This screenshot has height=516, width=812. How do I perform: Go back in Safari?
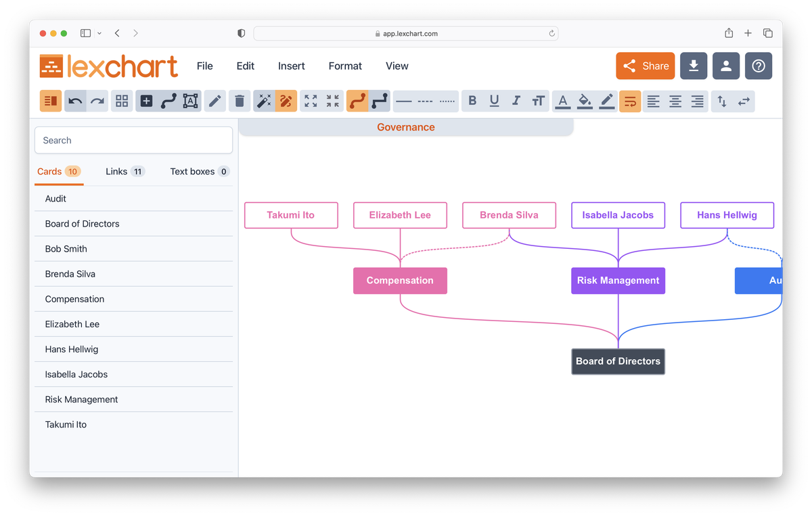tap(117, 33)
